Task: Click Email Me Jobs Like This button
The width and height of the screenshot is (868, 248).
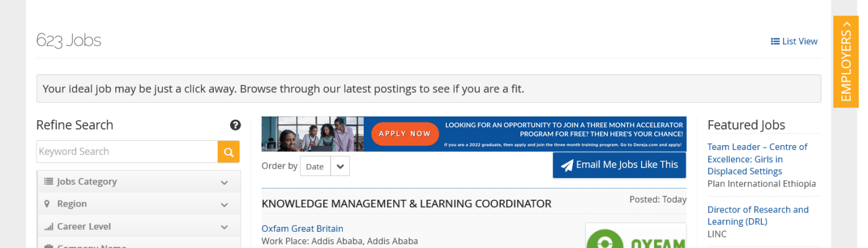Action: [619, 165]
